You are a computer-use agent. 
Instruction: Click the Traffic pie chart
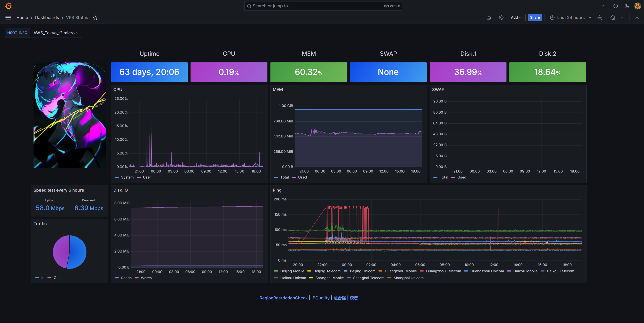(69, 252)
